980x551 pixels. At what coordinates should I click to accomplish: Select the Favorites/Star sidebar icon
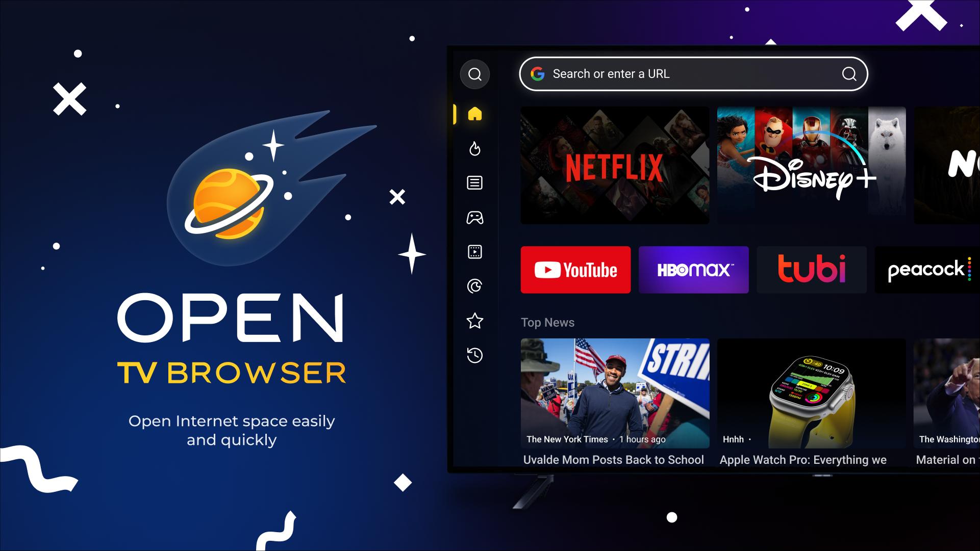(475, 321)
